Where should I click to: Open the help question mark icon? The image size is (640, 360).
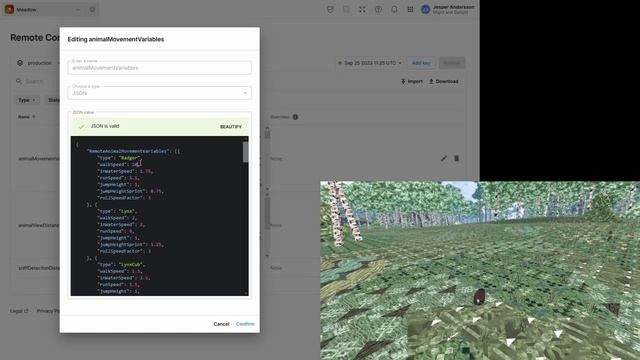[x=378, y=9]
